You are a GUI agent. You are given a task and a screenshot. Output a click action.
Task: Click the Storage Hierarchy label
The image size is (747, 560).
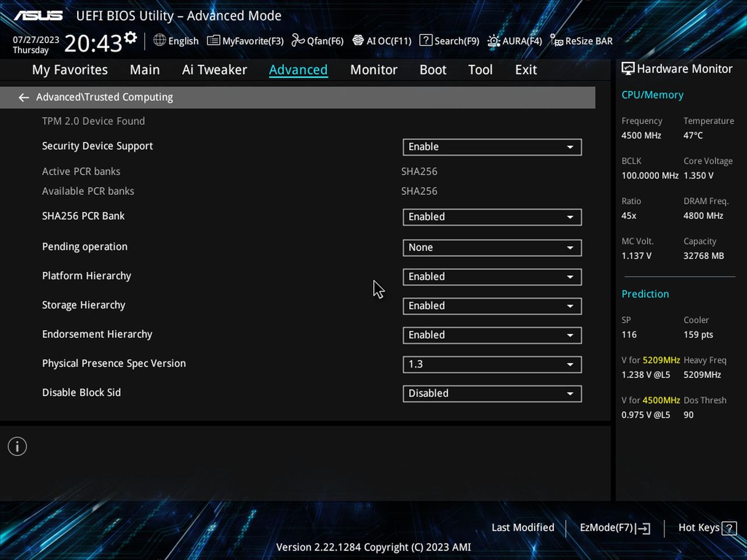(x=83, y=305)
